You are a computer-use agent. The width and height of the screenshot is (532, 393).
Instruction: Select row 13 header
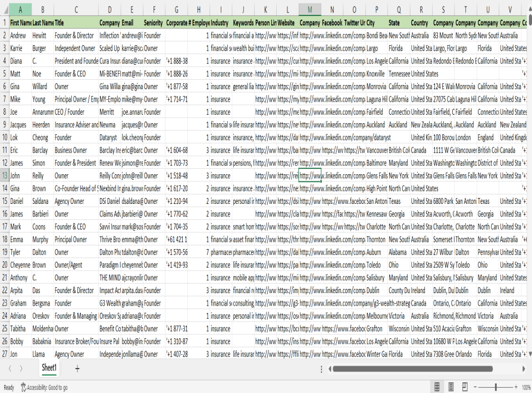click(x=5, y=175)
